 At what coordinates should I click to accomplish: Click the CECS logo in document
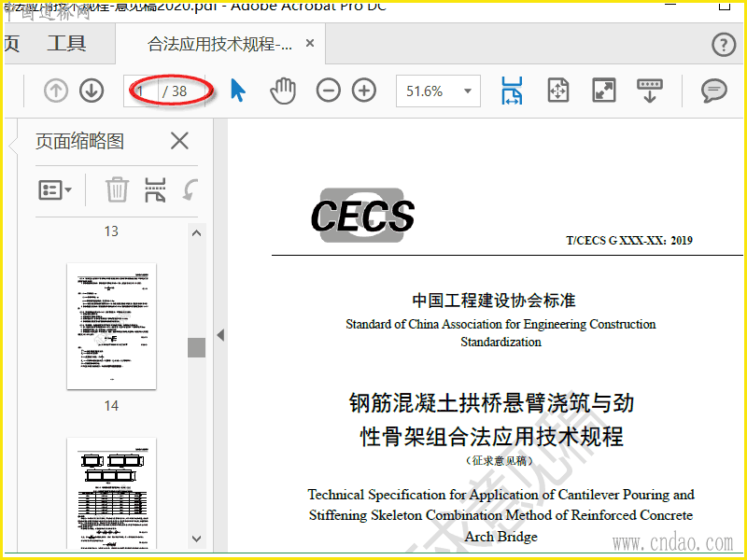(x=362, y=216)
